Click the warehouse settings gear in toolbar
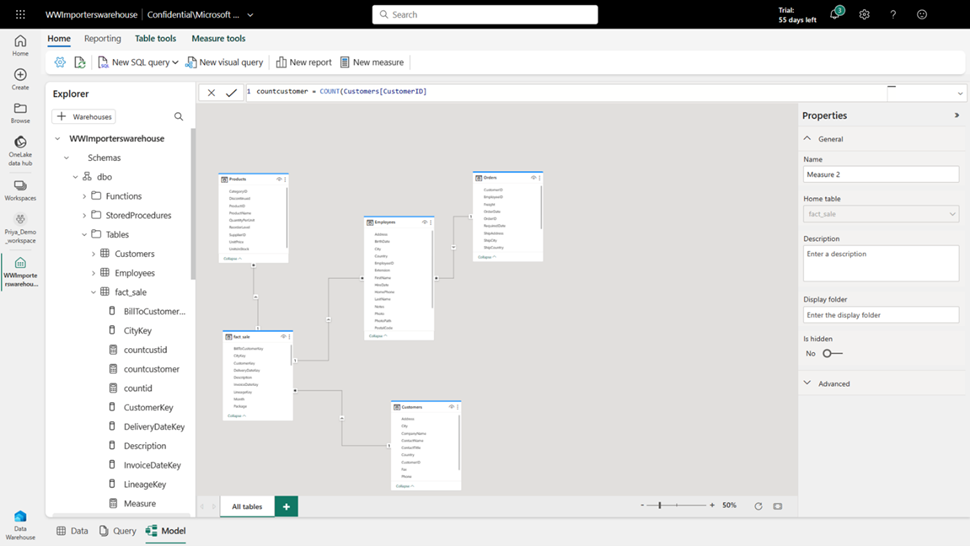 [60, 62]
